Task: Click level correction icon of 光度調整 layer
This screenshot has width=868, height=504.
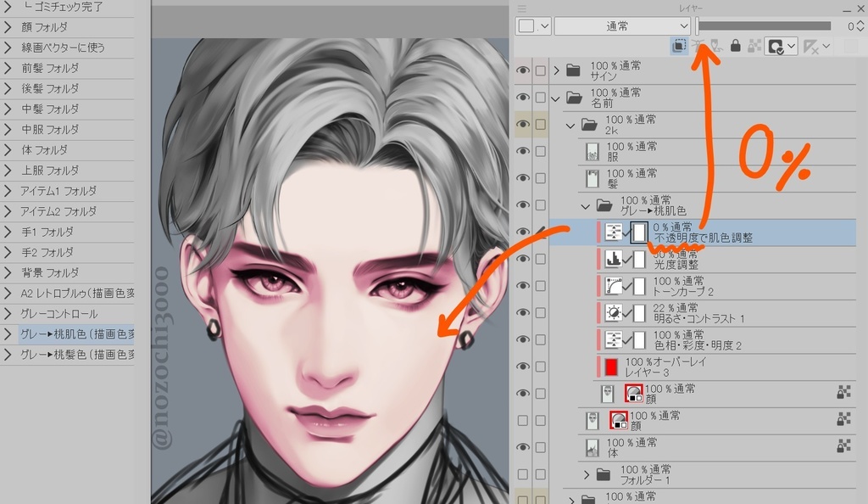Action: click(613, 259)
